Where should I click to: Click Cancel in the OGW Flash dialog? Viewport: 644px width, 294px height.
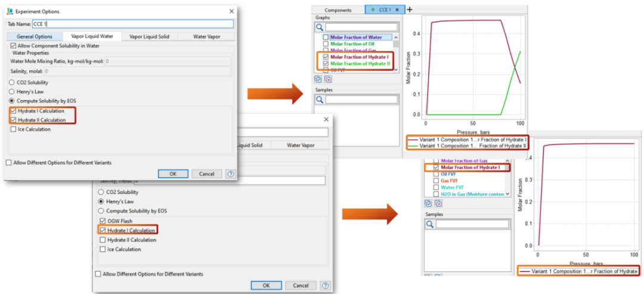[301, 286]
